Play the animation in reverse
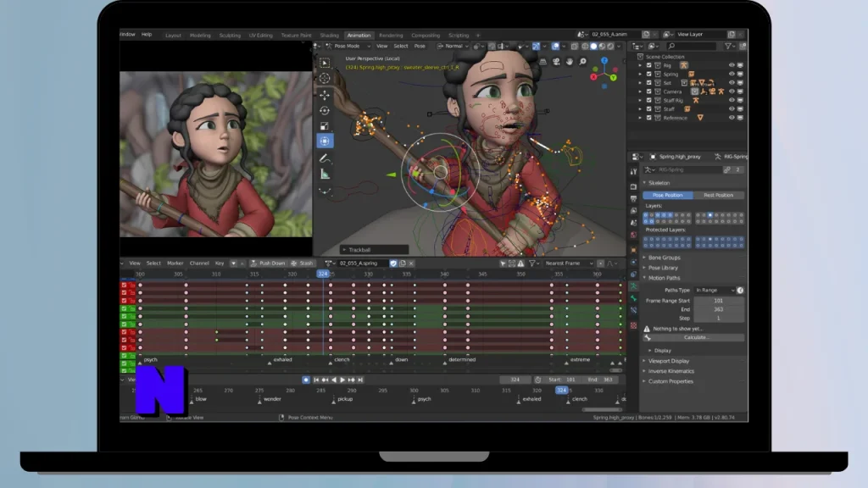The image size is (868, 488). point(334,380)
